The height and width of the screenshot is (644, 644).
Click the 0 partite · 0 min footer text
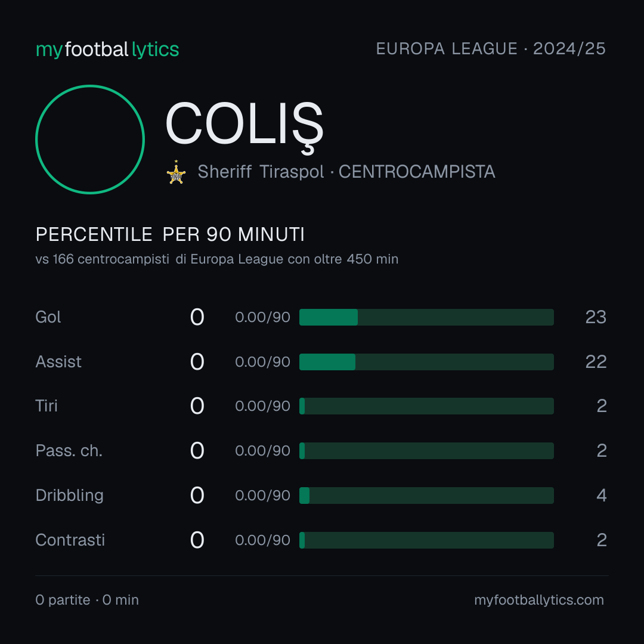tap(87, 600)
